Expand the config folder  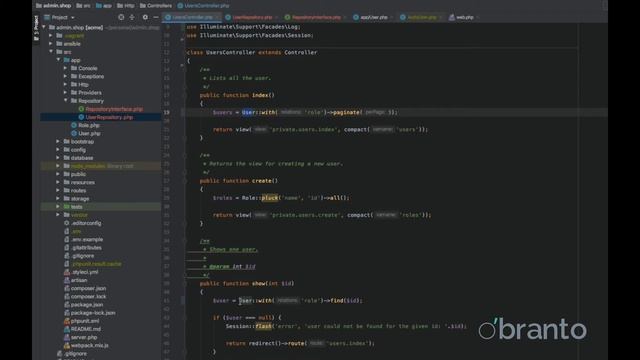tap(58, 150)
